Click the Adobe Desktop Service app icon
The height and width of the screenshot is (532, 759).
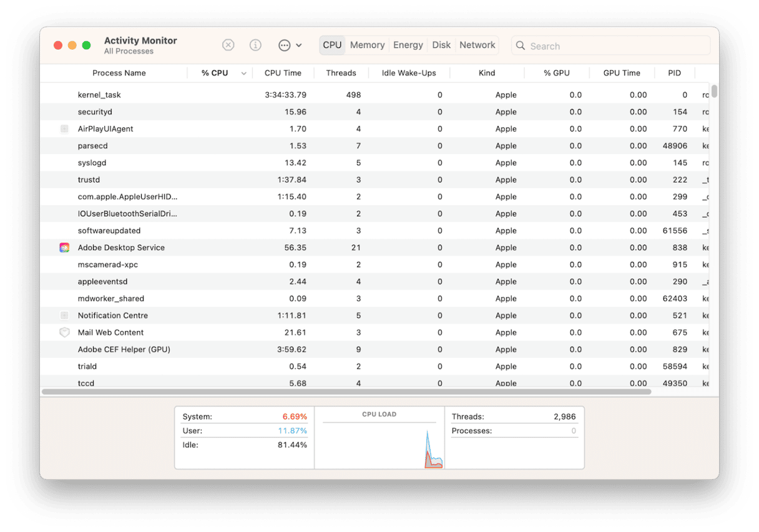[64, 248]
